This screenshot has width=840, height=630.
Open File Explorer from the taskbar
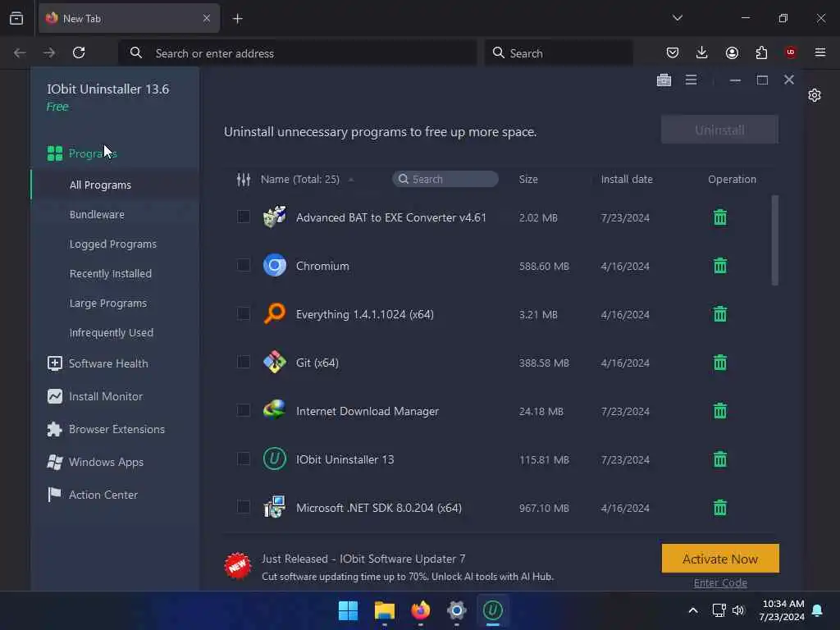[x=384, y=610]
